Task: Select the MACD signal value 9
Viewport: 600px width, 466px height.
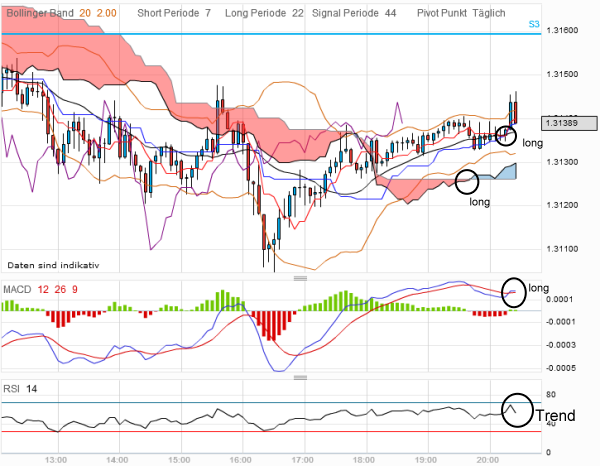Action: click(x=75, y=290)
